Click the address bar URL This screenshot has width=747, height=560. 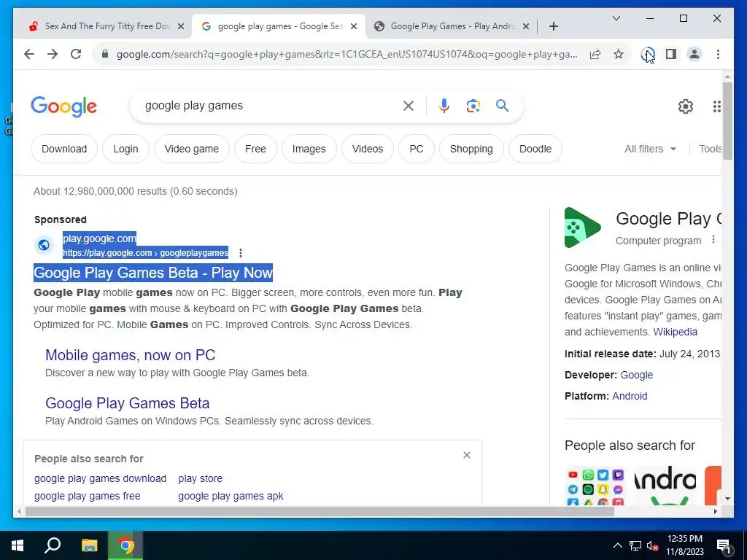tap(347, 54)
